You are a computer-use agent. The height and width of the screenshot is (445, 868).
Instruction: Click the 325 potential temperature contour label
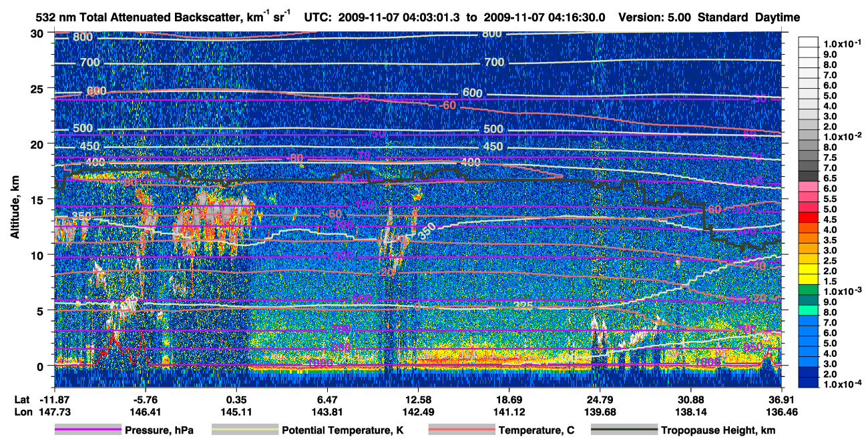pyautogui.click(x=524, y=306)
